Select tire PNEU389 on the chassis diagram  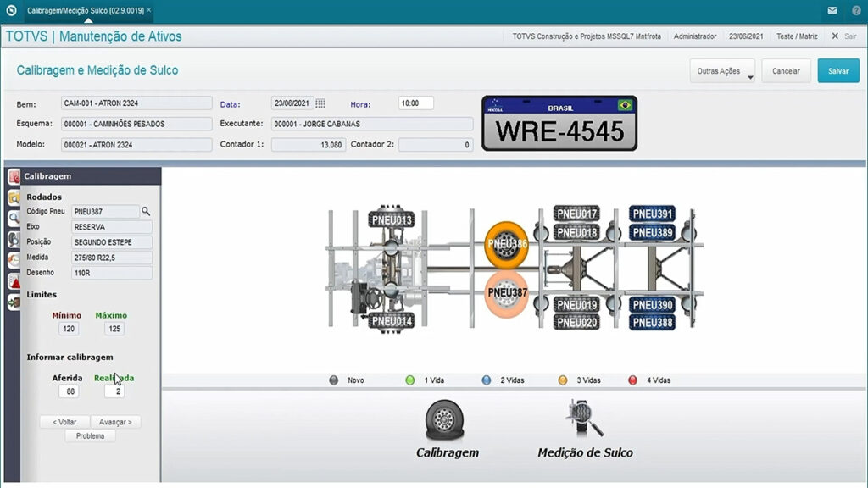[x=653, y=232]
